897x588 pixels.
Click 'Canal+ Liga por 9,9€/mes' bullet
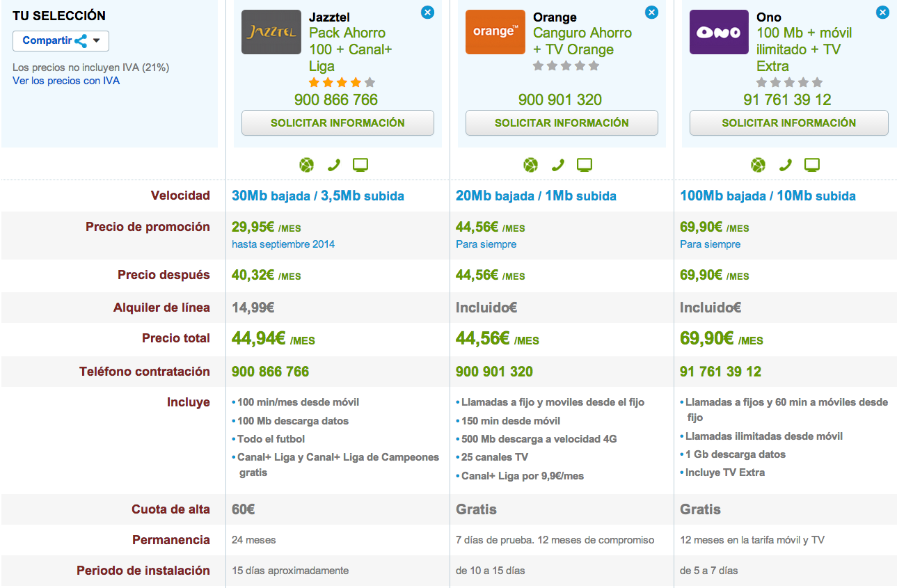(522, 476)
